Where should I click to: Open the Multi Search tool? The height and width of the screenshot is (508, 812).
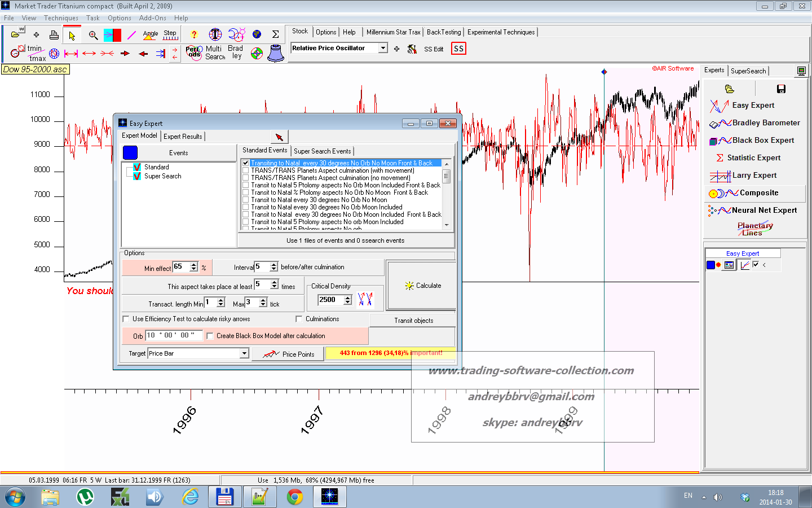(x=215, y=52)
